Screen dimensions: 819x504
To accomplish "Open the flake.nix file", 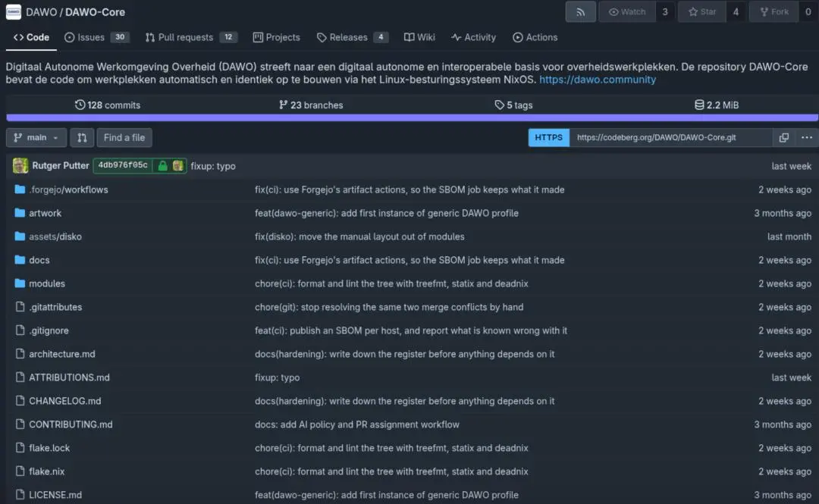I will click(46, 471).
